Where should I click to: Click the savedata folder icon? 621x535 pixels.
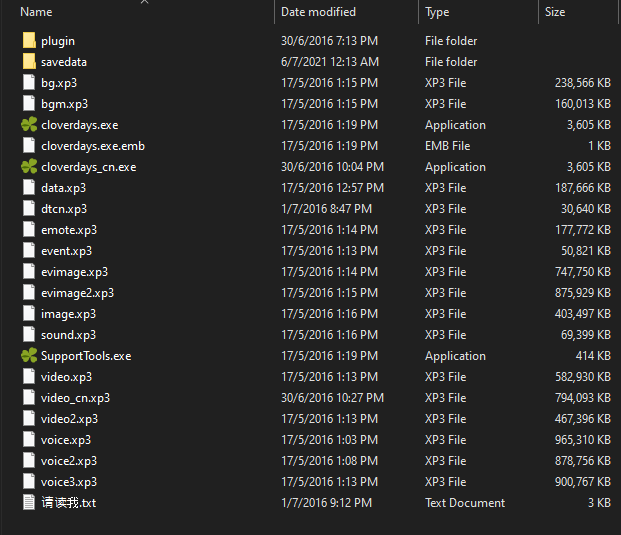click(x=28, y=62)
